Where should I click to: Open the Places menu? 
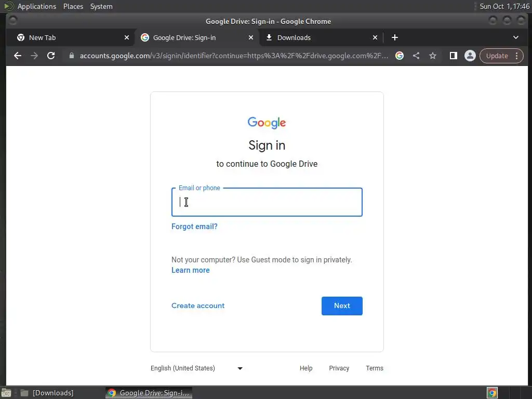73,6
